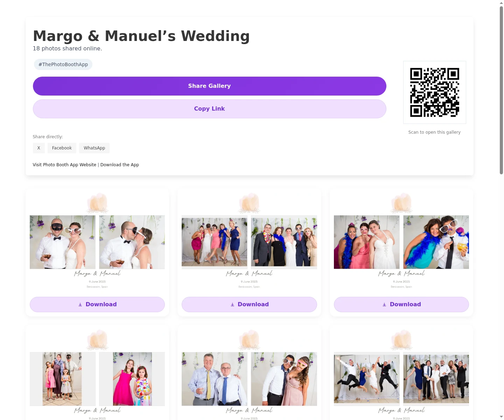Click the page scrollbar thumb
504x420 pixels.
click(501, 90)
